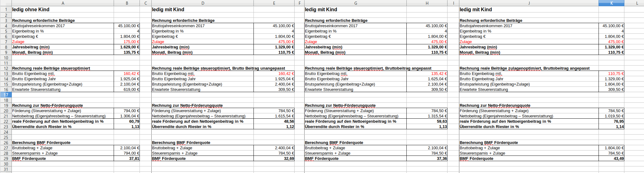Click the bold value '135,75 €'
This screenshot has width=644, height=173.
click(131, 52)
